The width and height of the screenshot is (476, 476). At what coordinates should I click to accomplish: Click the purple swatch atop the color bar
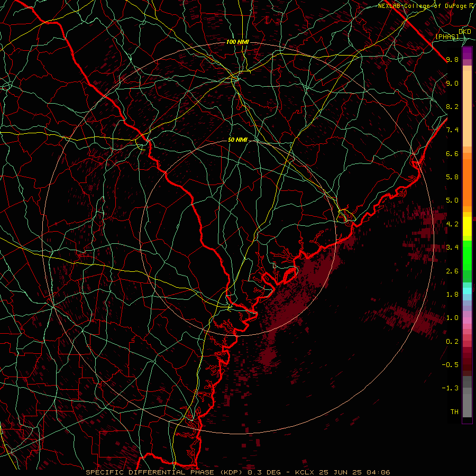[x=467, y=53]
